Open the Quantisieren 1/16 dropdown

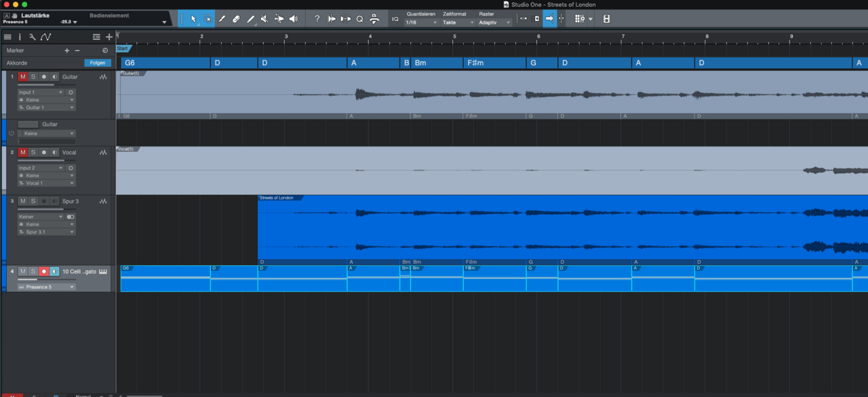(420, 22)
